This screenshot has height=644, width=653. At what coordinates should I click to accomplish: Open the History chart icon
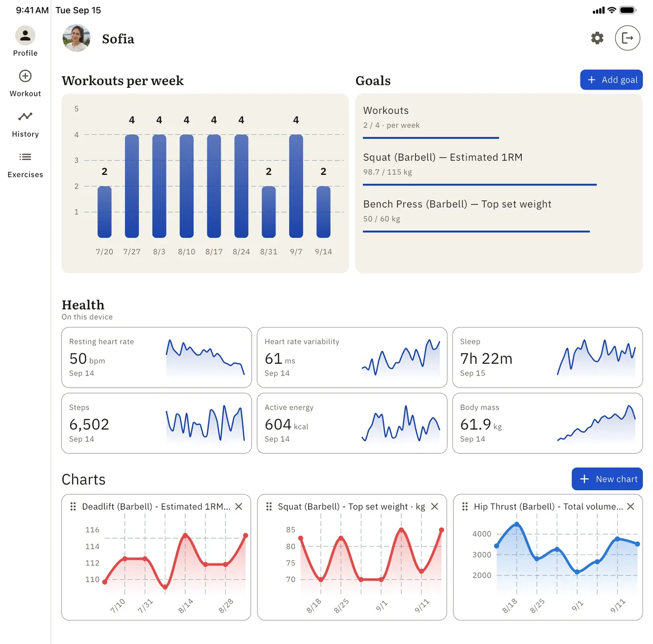pos(25,116)
